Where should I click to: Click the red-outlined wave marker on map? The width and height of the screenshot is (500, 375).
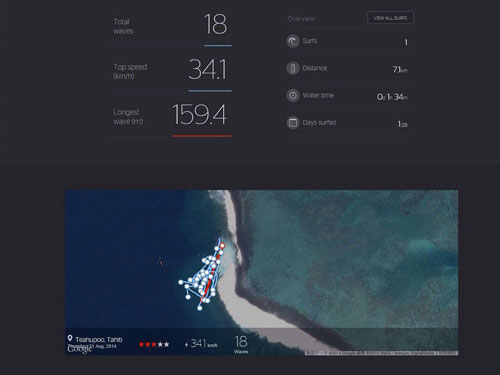222,246
